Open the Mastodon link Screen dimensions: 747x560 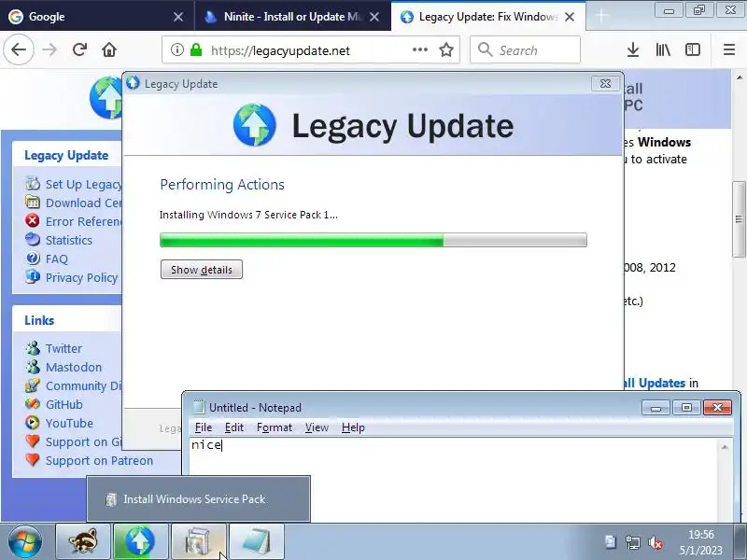pyautogui.click(x=74, y=367)
